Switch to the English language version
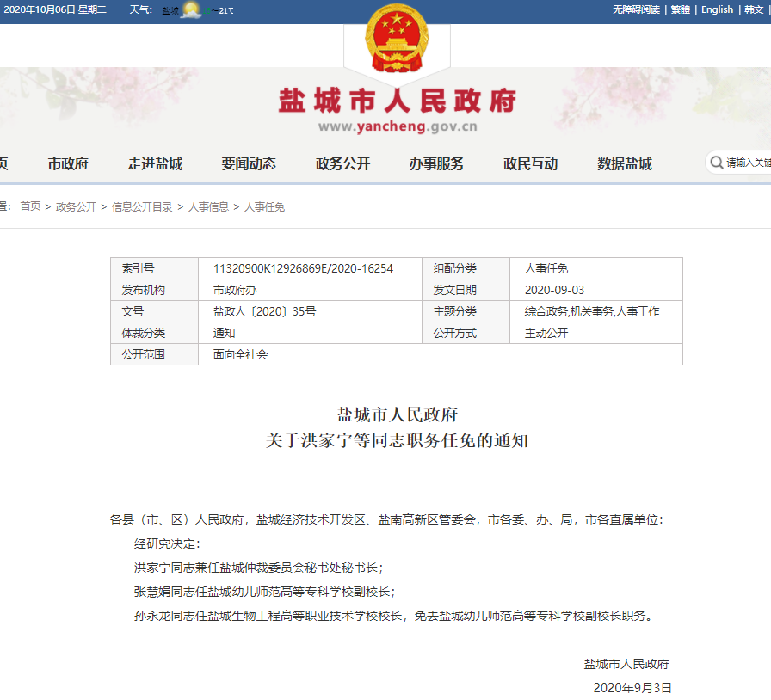Image resolution: width=771 pixels, height=700 pixels. pos(717,9)
